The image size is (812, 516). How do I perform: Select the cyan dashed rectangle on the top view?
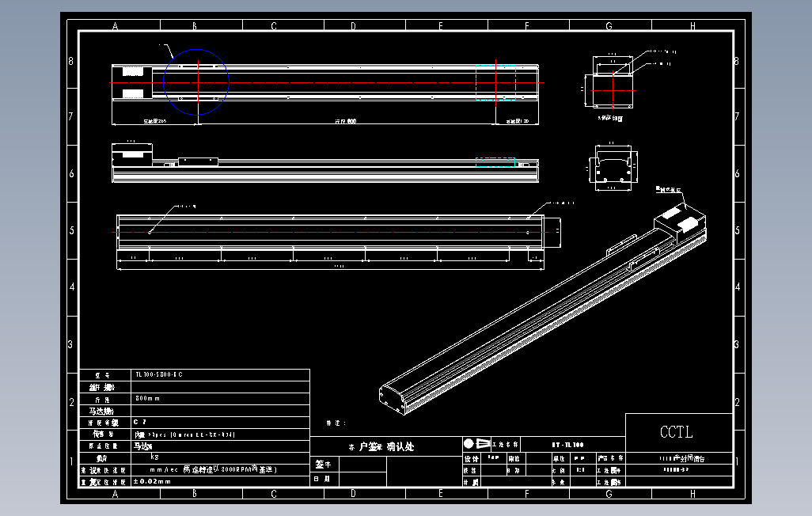point(495,82)
